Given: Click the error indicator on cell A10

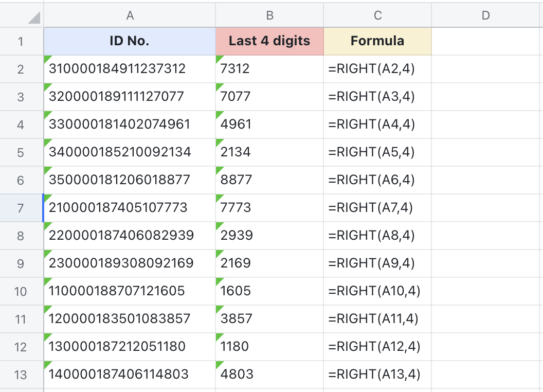Looking at the screenshot, I should pos(47,281).
